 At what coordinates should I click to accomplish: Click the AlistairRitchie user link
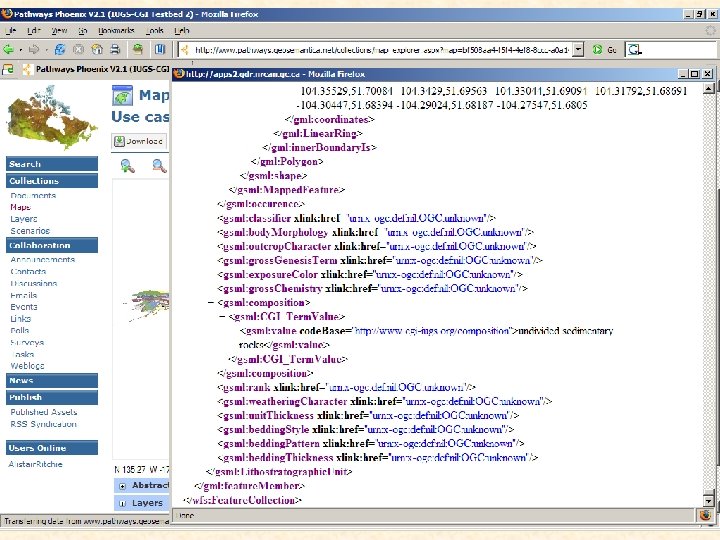(x=35, y=464)
